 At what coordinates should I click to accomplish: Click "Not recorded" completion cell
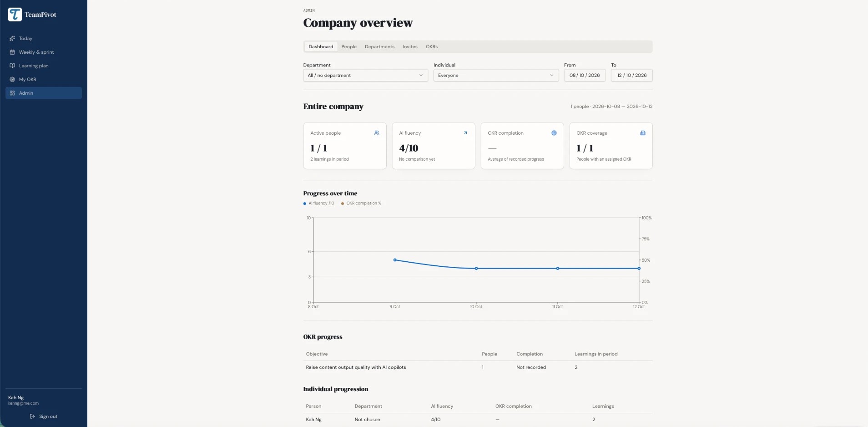point(531,367)
